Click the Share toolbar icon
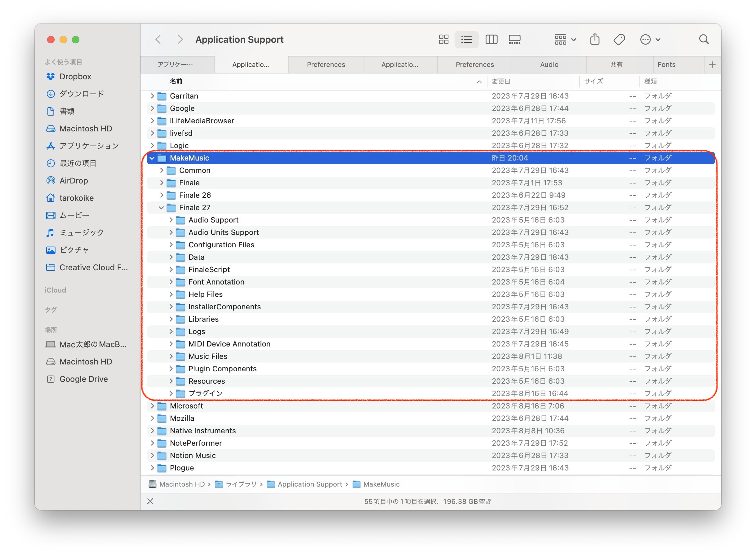Screen dimensions: 756x556 595,39
